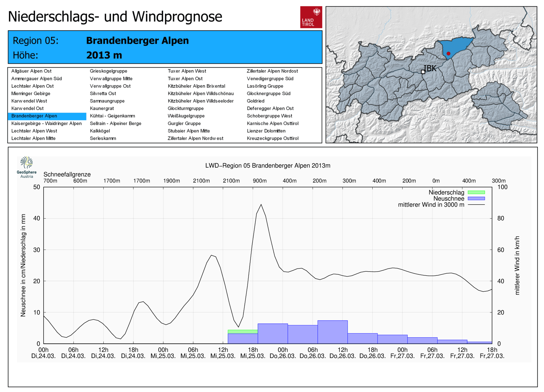Click the Land Tirol logo

(311, 17)
